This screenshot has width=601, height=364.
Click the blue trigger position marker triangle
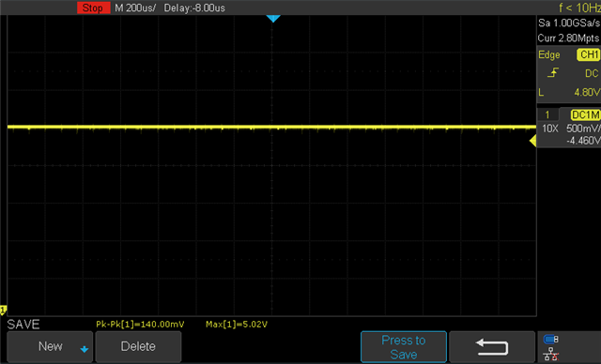273,19
